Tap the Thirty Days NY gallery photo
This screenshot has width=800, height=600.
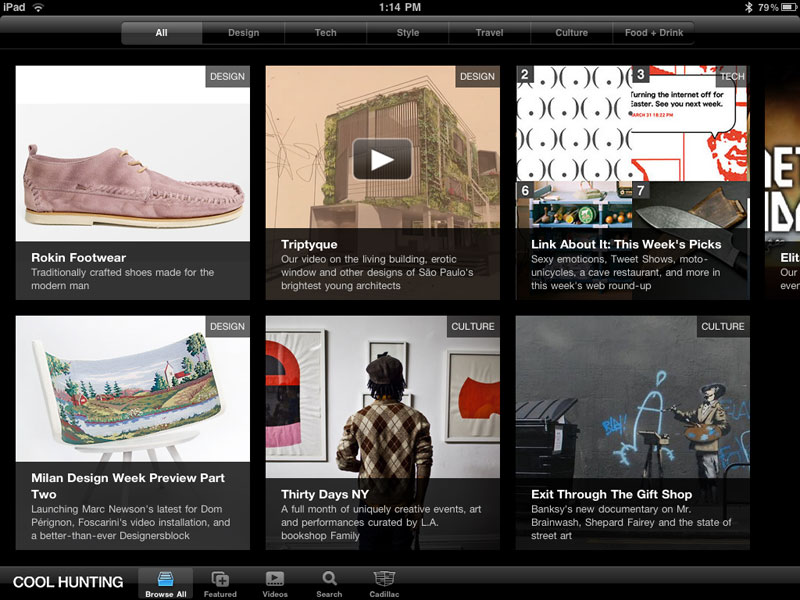382,395
